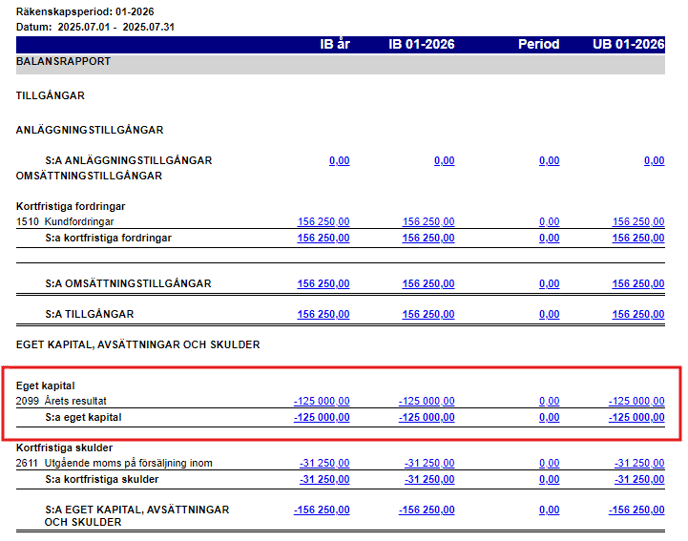Open IB år total for S:A Eget kapital, avsättningar
This screenshot has height=541, width=688.
[322, 510]
